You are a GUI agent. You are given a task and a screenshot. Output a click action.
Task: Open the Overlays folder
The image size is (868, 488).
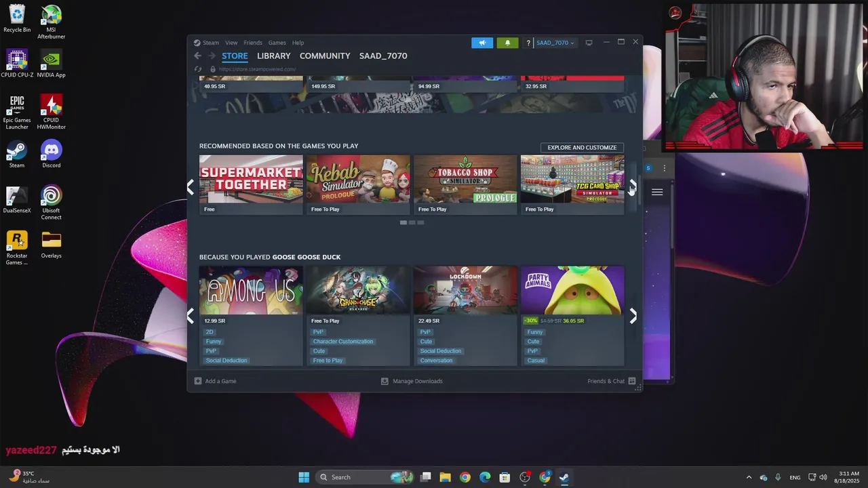[x=52, y=245]
